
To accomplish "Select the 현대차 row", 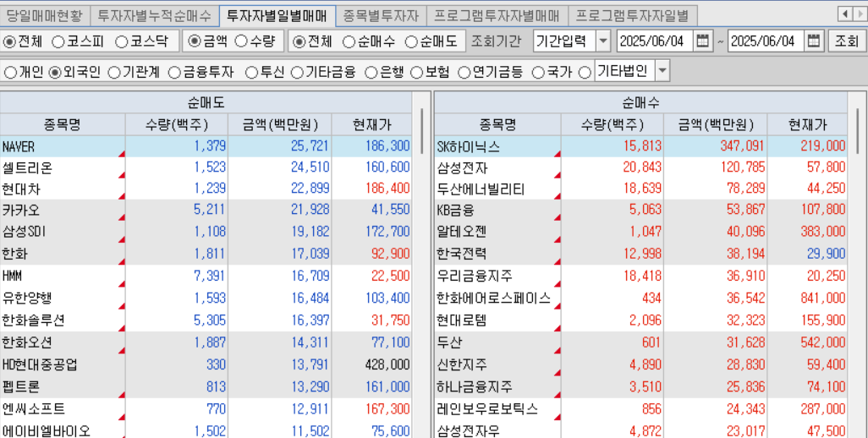I will coord(206,189).
